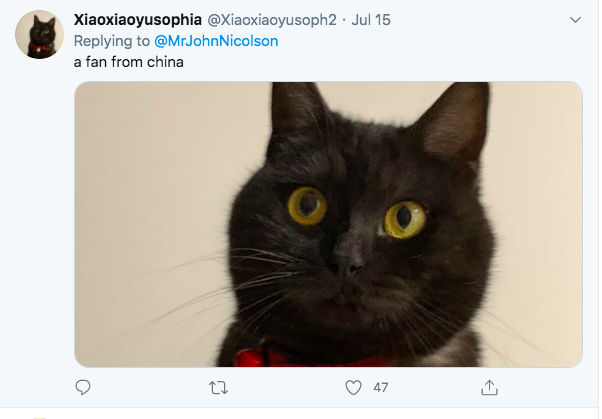Open the Xiaoxiaoyusophia profile avatar
The width and height of the screenshot is (602, 419).
pyautogui.click(x=39, y=35)
